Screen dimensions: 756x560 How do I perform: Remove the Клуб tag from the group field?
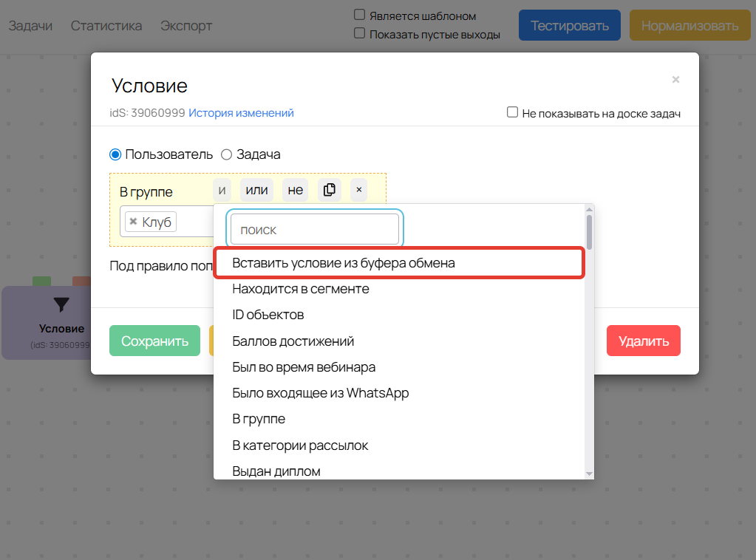(133, 222)
